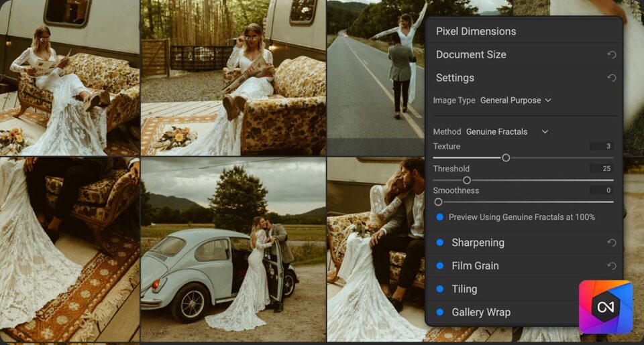
Task: Click the ON1 logo badge
Action: pyautogui.click(x=605, y=307)
